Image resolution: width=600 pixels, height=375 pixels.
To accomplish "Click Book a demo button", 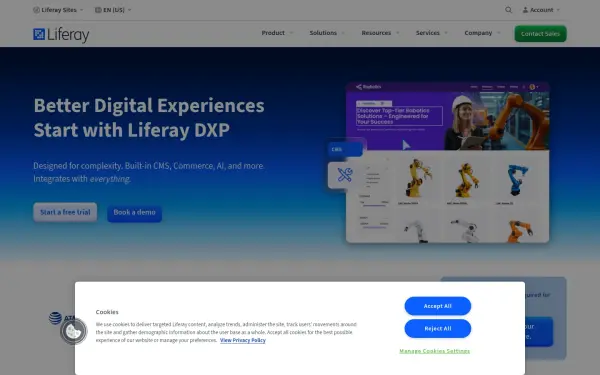I will tap(134, 212).
